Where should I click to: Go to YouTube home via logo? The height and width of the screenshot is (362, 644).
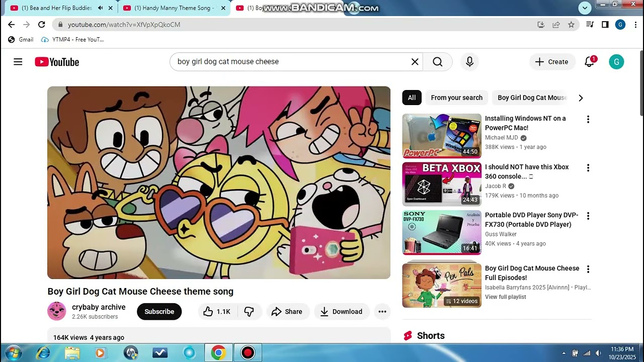pyautogui.click(x=57, y=62)
